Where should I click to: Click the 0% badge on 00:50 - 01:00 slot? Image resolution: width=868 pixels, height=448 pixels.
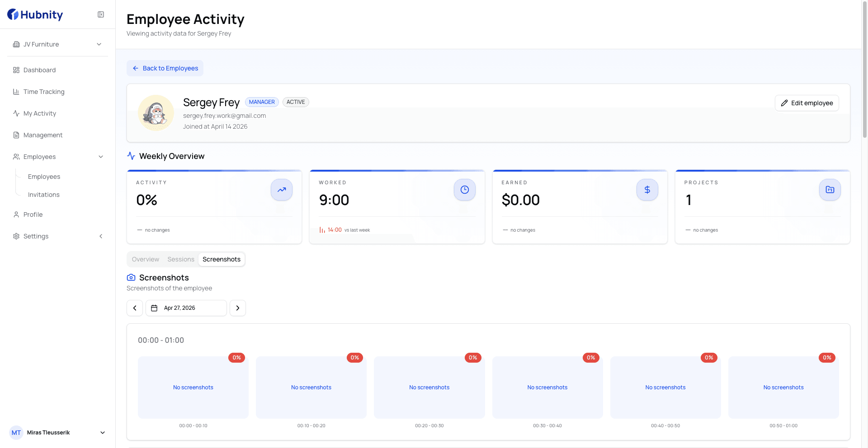tap(827, 358)
